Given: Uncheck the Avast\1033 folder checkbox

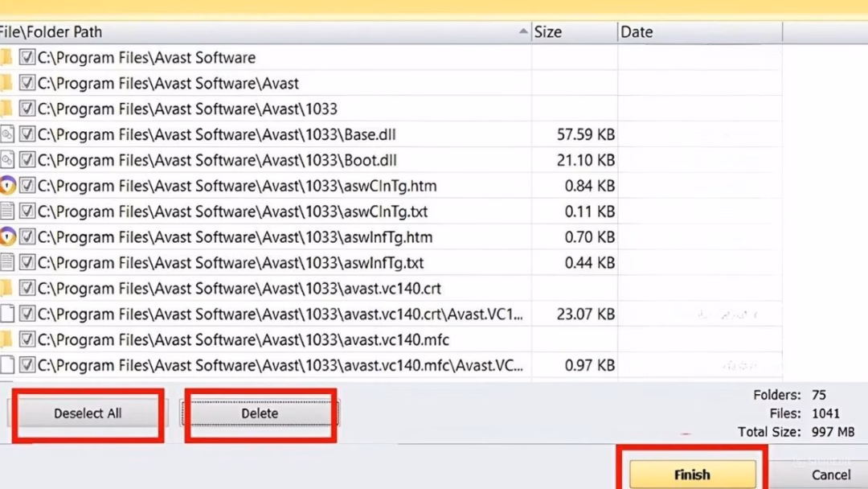Looking at the screenshot, I should click(27, 109).
